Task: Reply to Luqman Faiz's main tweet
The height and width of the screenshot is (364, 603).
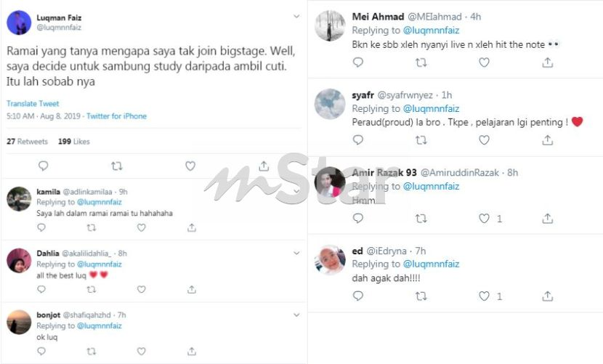Action: click(x=43, y=166)
